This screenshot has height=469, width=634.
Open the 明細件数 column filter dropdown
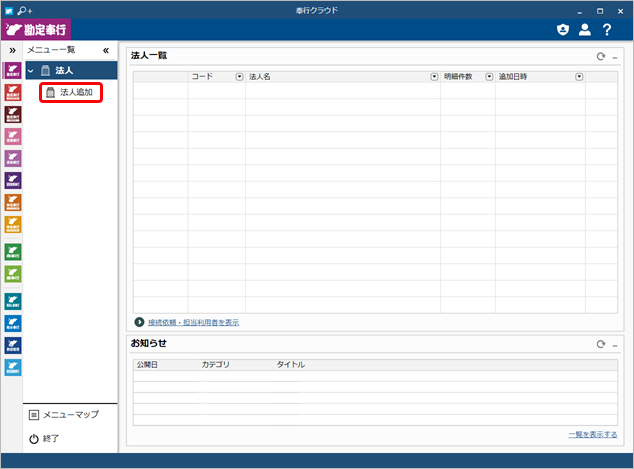[489, 76]
